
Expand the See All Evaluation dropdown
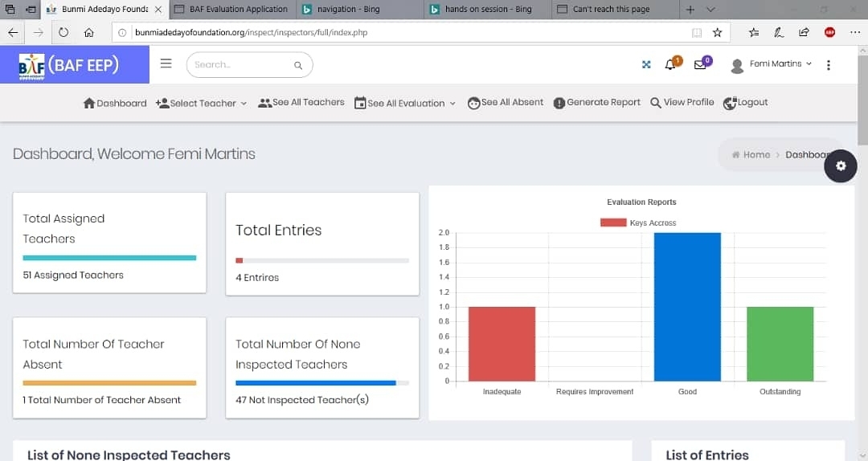[x=405, y=103]
